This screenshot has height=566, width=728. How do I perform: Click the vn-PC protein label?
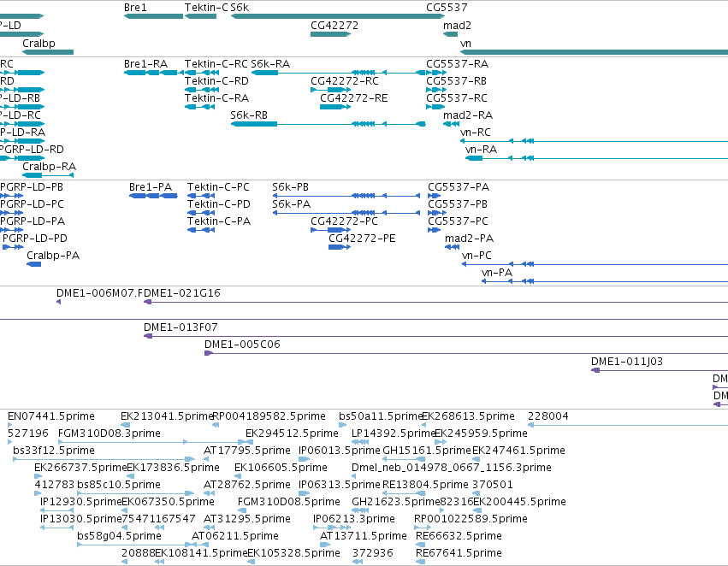click(476, 256)
